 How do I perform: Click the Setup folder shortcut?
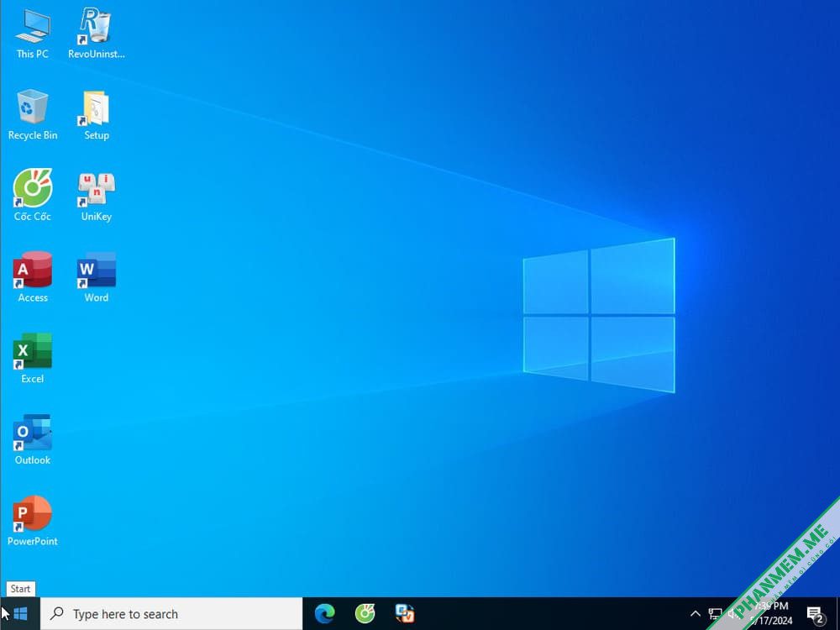[x=97, y=114]
